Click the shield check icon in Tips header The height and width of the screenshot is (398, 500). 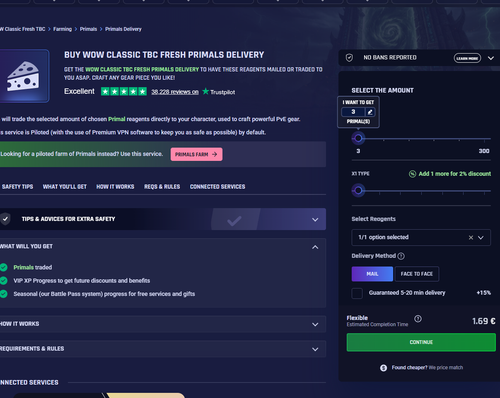(x=5, y=219)
